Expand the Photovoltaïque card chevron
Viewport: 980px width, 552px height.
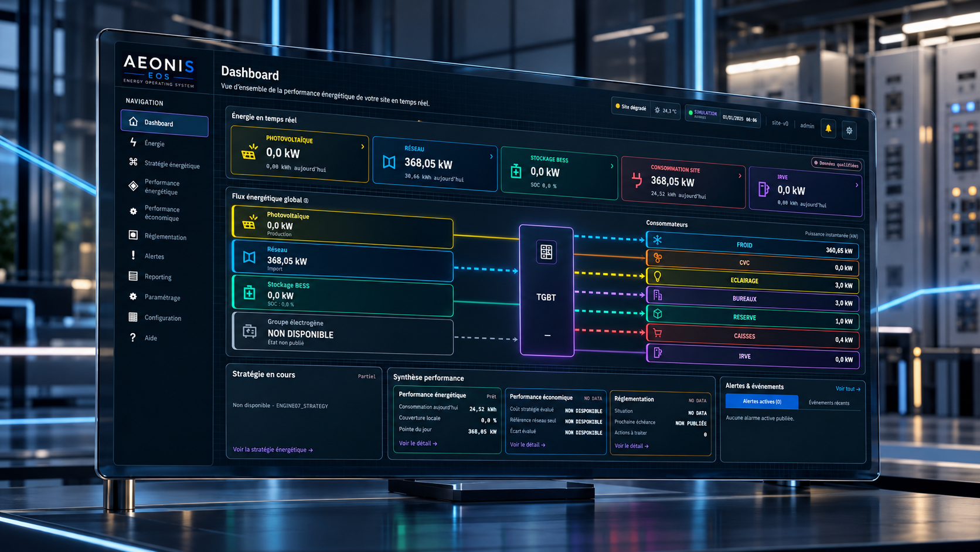(362, 147)
